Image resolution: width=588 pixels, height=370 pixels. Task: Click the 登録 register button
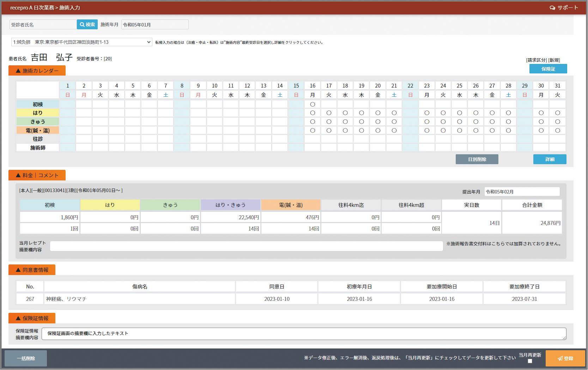565,358
